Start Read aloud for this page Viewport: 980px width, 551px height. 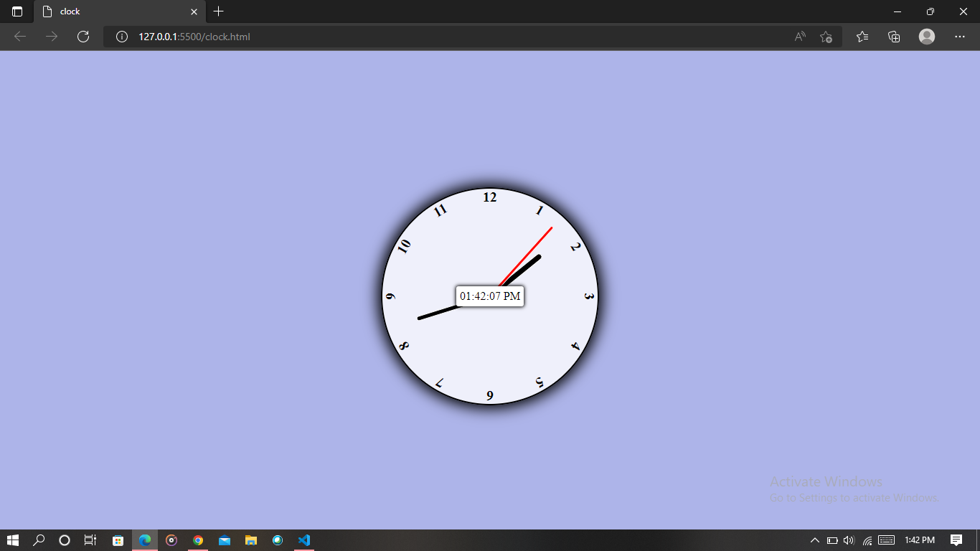[x=800, y=37]
